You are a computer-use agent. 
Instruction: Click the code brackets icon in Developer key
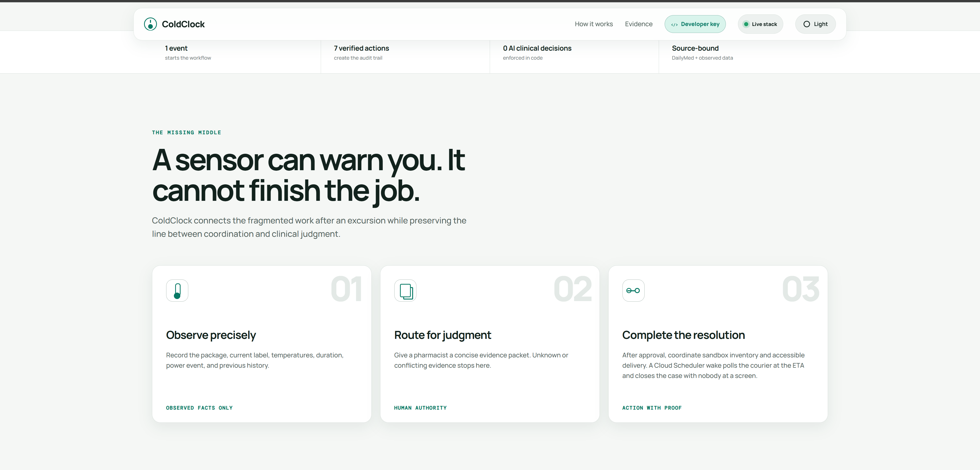click(674, 24)
